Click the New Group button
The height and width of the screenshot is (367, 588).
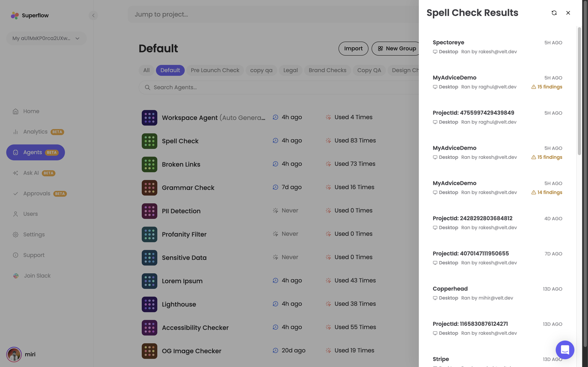396,49
